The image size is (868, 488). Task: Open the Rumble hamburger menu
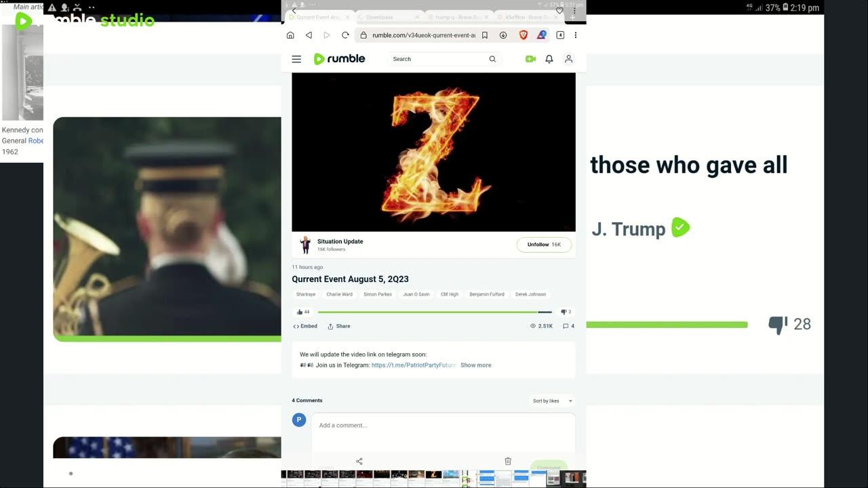pyautogui.click(x=296, y=59)
